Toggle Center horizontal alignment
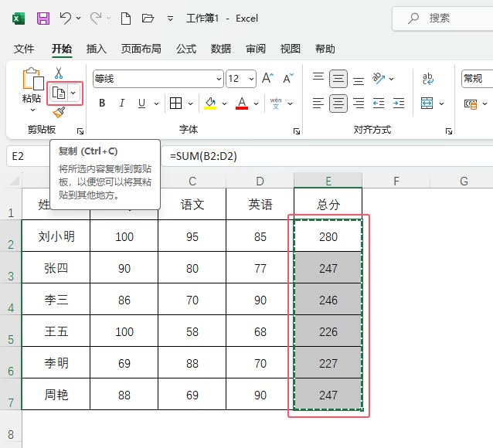Viewport: 493px width, 448px height. [338, 104]
